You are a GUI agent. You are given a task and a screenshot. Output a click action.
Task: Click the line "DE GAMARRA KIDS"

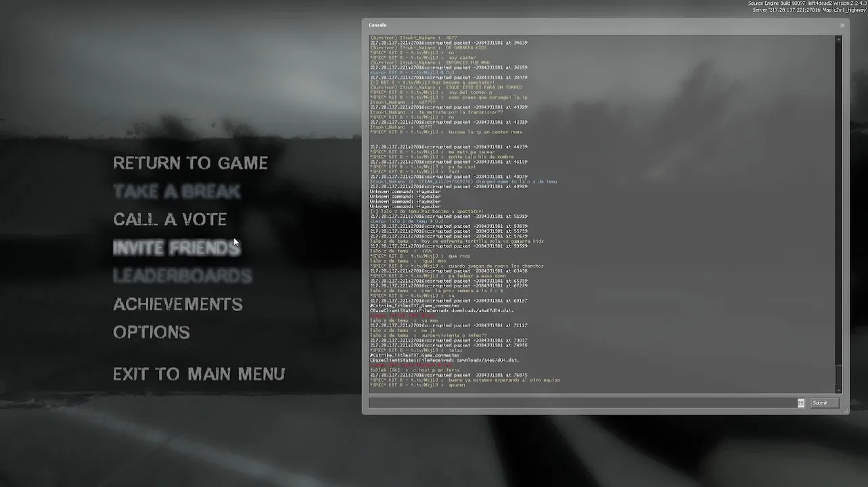pyautogui.click(x=428, y=48)
